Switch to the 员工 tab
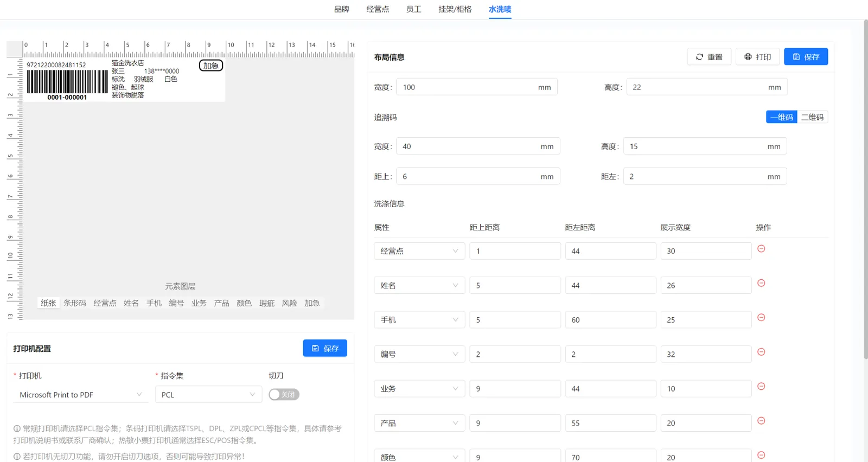The height and width of the screenshot is (462, 868). pos(413,9)
